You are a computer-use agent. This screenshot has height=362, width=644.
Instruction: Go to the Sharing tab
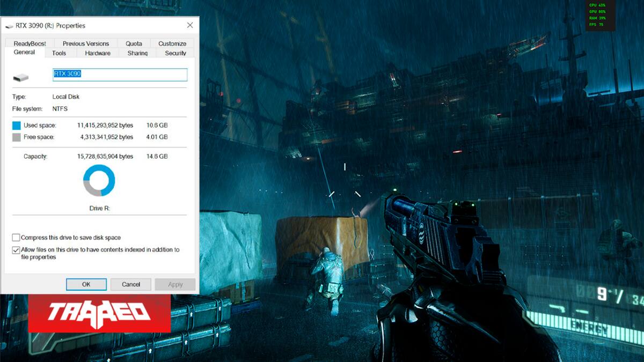(x=137, y=53)
